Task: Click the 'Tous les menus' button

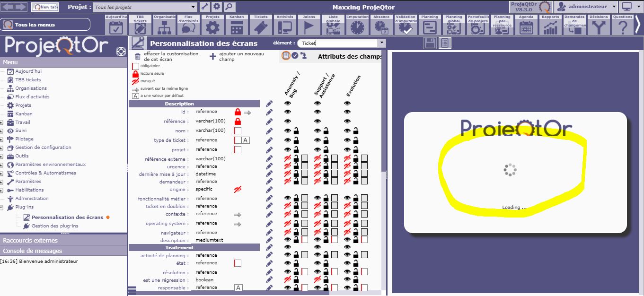Action: [45, 25]
